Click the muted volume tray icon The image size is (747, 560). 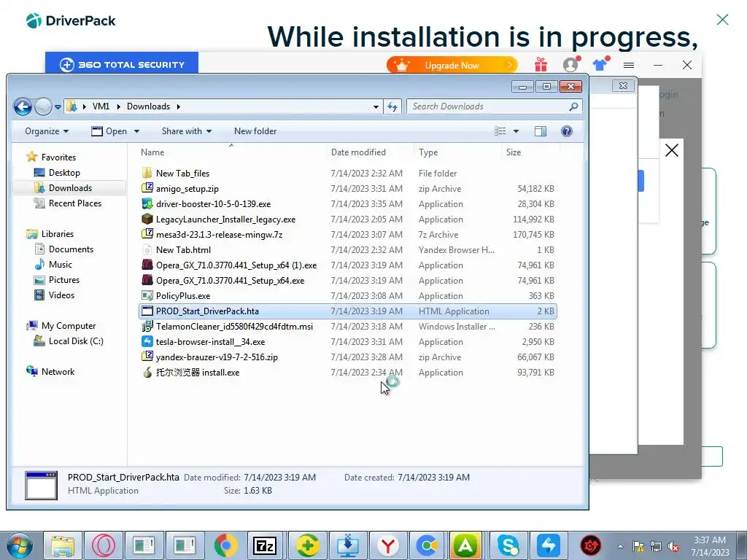(x=673, y=547)
